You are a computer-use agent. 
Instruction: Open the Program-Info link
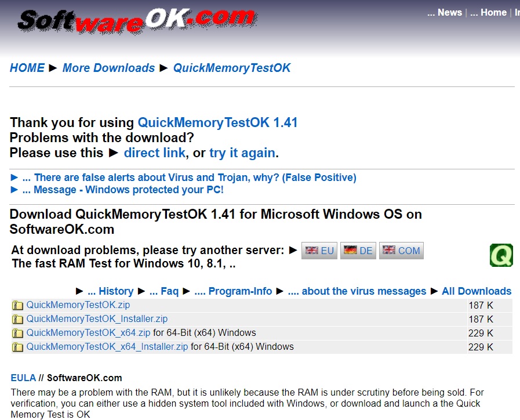tap(233, 291)
